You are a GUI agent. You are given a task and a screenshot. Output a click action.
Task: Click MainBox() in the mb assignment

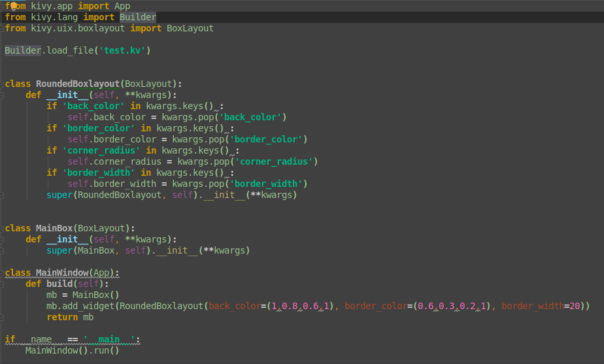pyautogui.click(x=96, y=295)
